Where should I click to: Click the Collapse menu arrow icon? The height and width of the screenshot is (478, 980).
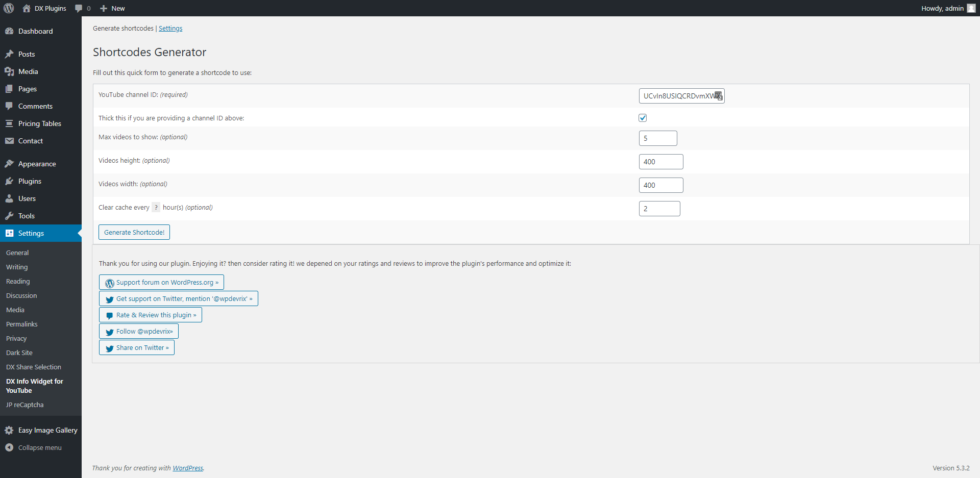(9, 447)
